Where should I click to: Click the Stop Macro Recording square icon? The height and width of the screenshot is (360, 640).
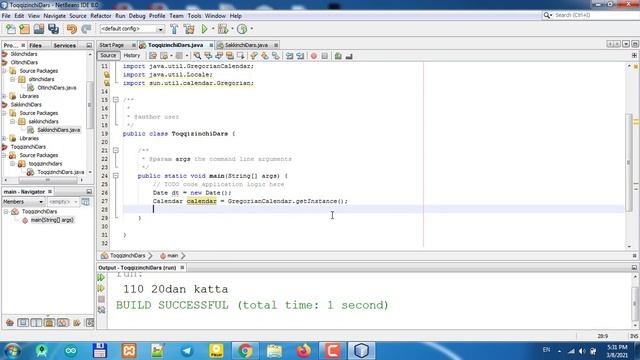coord(324,56)
